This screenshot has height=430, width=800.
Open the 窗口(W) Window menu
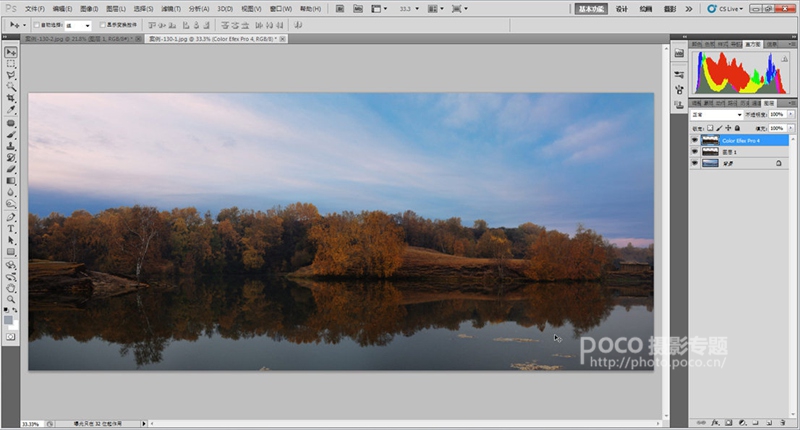pyautogui.click(x=281, y=9)
